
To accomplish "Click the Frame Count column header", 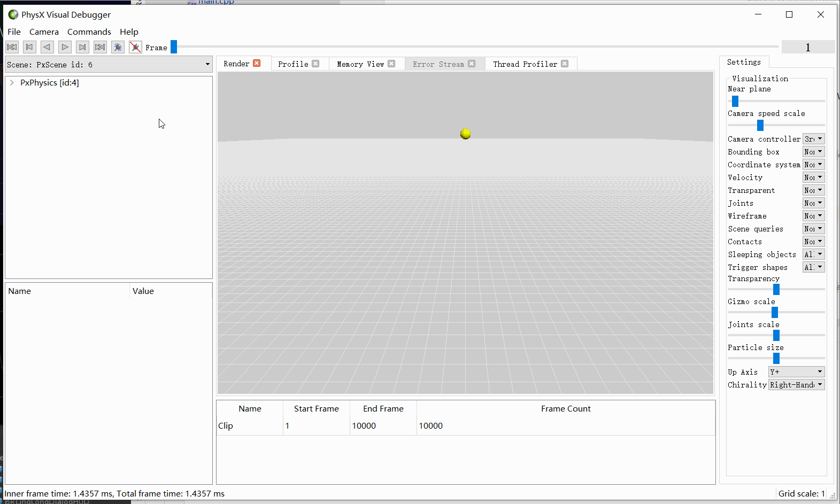I will [566, 408].
